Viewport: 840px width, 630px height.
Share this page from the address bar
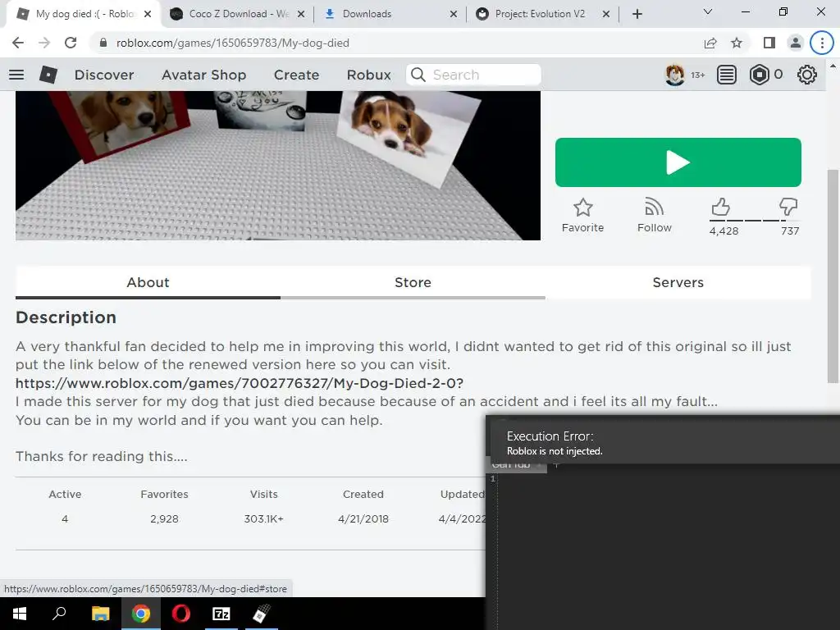point(710,43)
